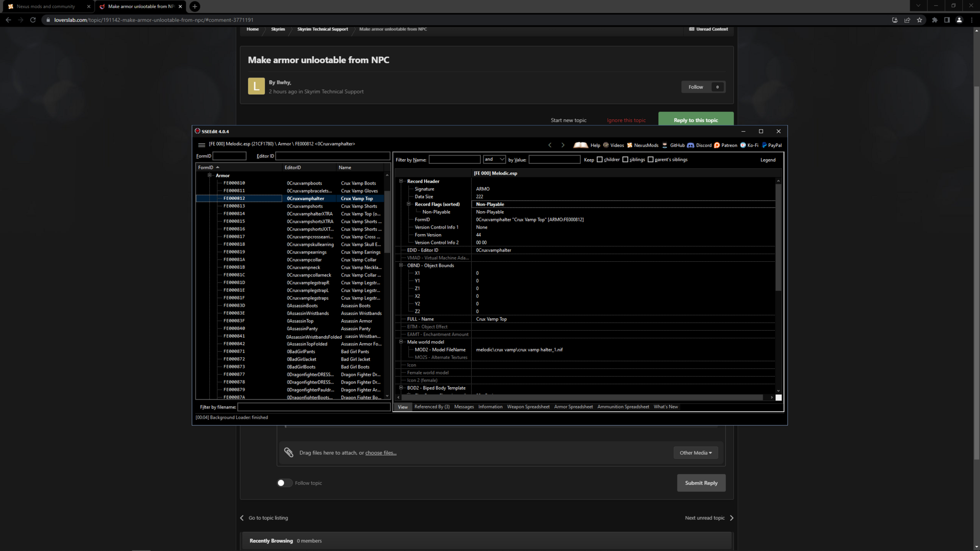Toggle the Follow topic switch
This screenshot has width=980, height=551.
point(284,483)
